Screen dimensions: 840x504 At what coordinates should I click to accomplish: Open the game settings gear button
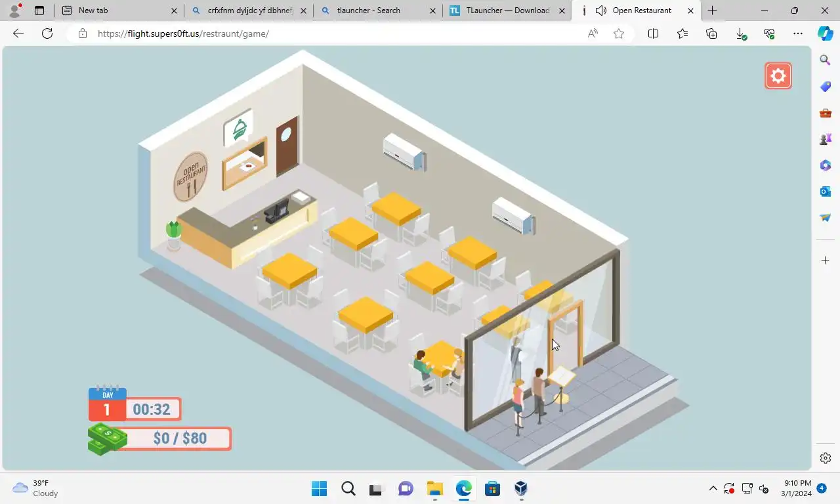778,76
